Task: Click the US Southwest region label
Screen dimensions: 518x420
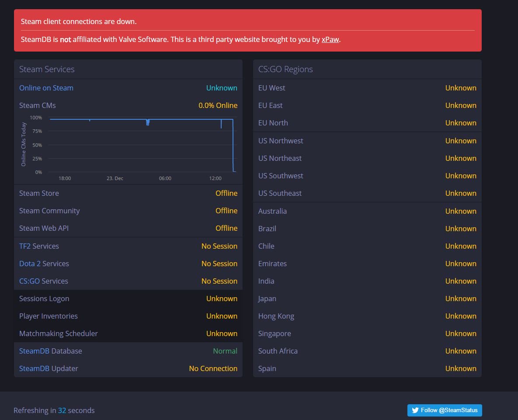Action: coord(281,176)
